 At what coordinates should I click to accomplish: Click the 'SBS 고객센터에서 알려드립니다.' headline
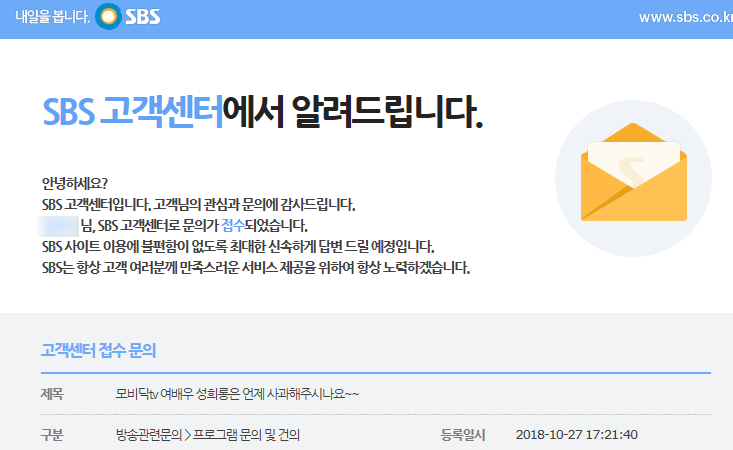point(262,112)
